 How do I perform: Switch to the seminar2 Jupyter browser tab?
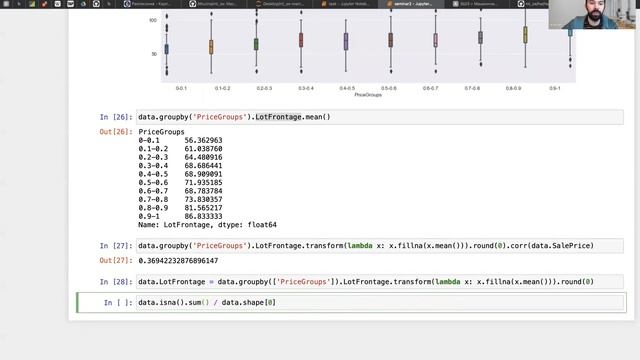click(411, 4)
